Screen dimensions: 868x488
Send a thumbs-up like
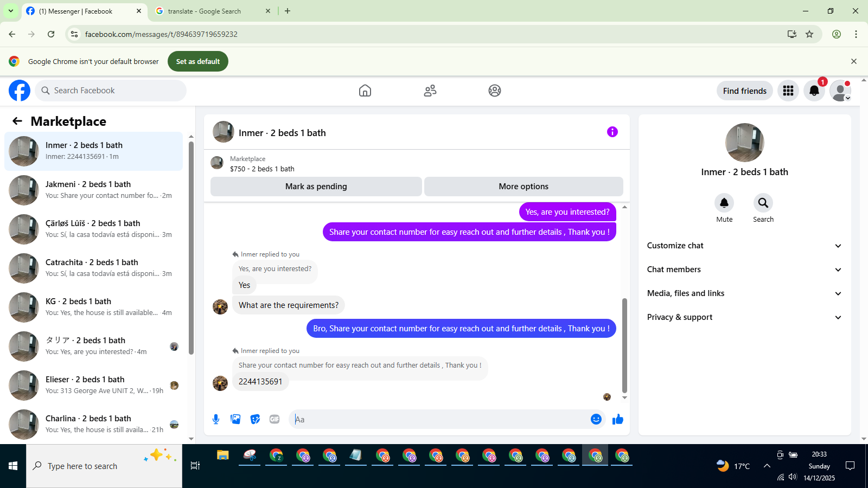[618, 419]
